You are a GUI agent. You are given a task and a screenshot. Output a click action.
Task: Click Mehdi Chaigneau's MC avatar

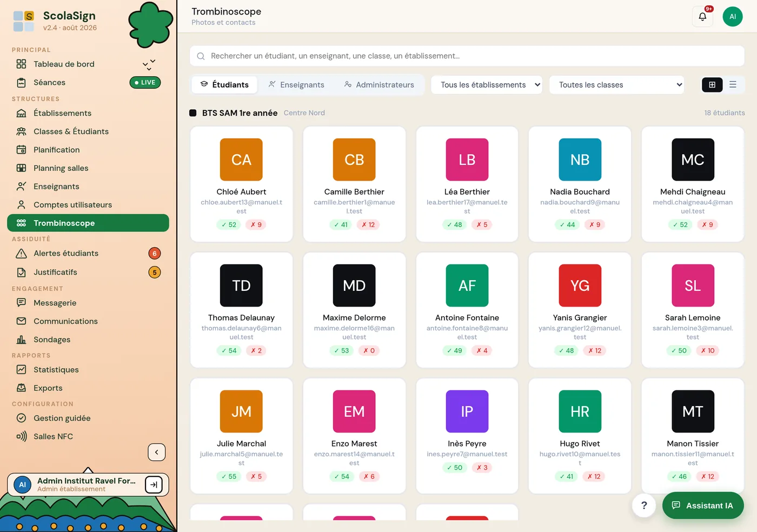[693, 159]
